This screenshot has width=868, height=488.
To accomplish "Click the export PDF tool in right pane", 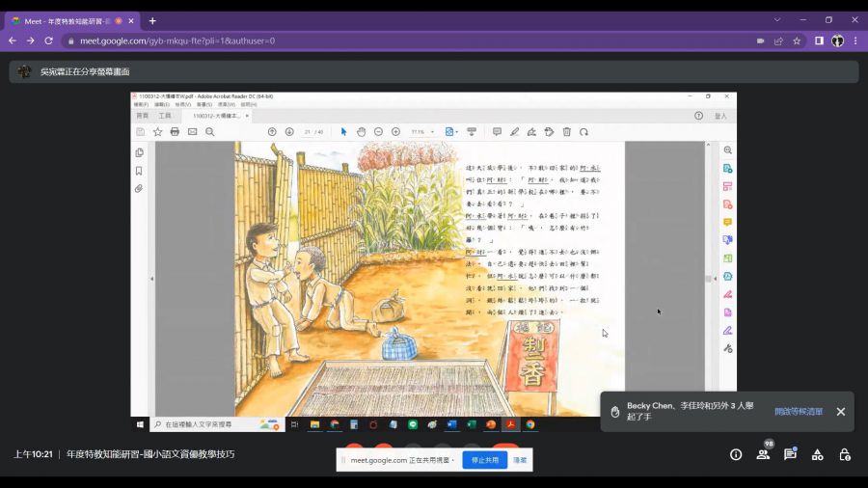I will coord(728,168).
